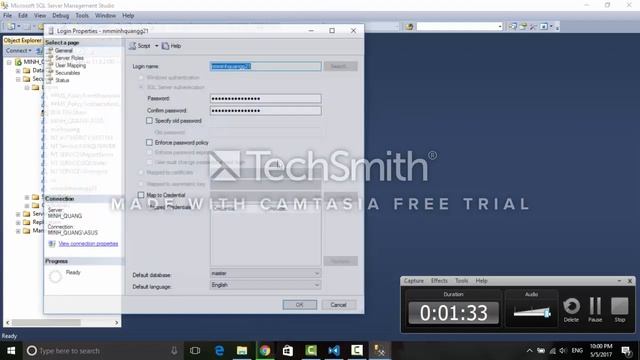This screenshot has width=640, height=360.
Task: Click the server node icon MINH in Object Explorer
Action: click(x=18, y=62)
